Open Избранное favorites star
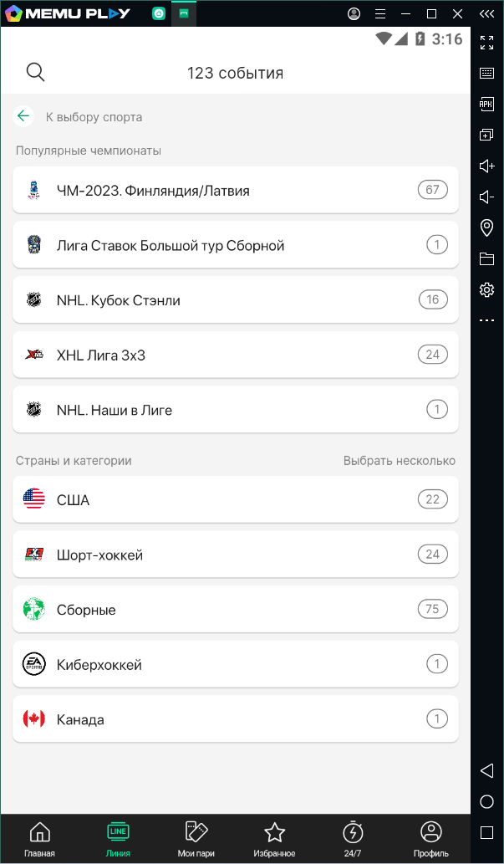Image resolution: width=504 pixels, height=864 pixels. pos(274,839)
